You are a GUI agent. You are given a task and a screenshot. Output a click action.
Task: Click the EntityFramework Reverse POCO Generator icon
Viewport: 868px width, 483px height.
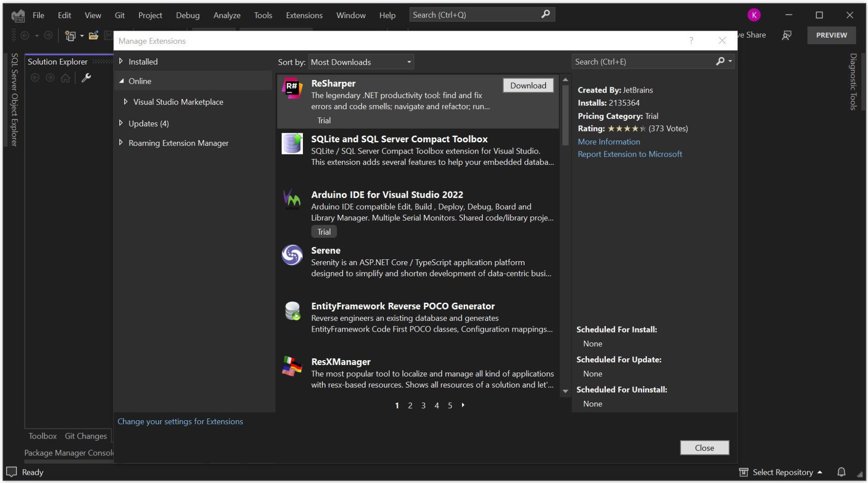[292, 311]
